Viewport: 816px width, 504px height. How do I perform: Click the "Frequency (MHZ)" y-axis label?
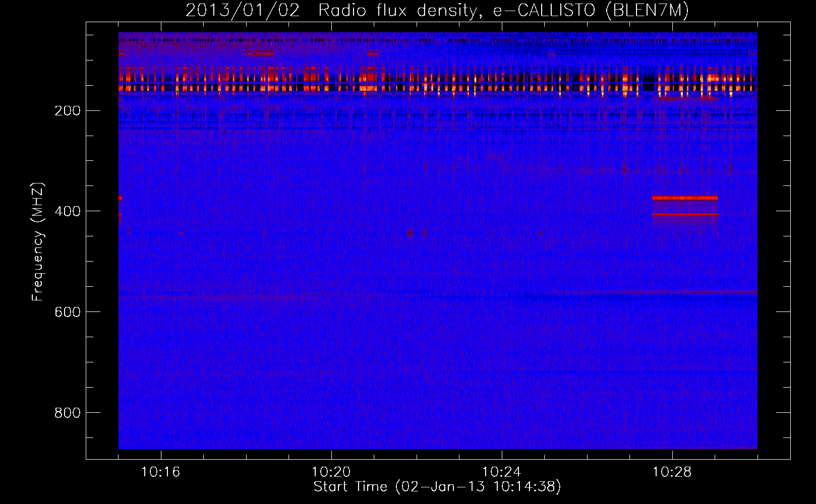click(38, 242)
